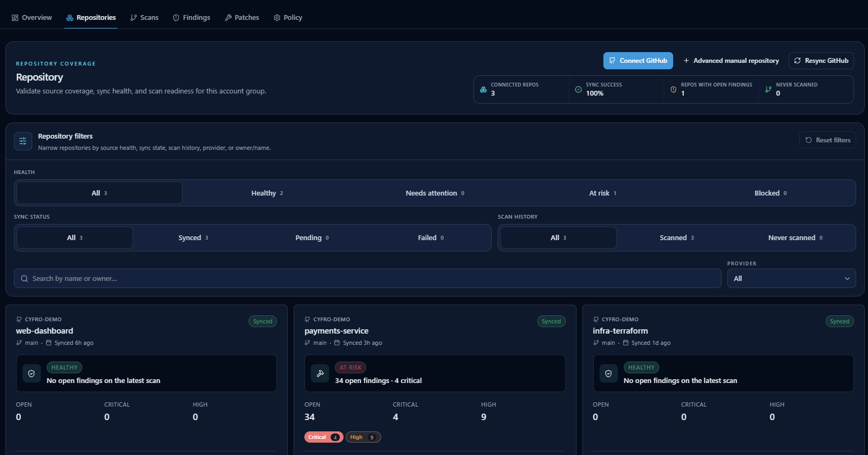Click the Never Scanned branch icon
Screen dimensions: 868x455
click(768, 90)
